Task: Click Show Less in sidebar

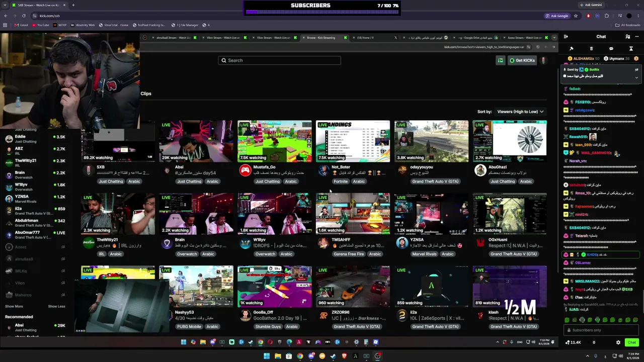Action: click(x=56, y=306)
